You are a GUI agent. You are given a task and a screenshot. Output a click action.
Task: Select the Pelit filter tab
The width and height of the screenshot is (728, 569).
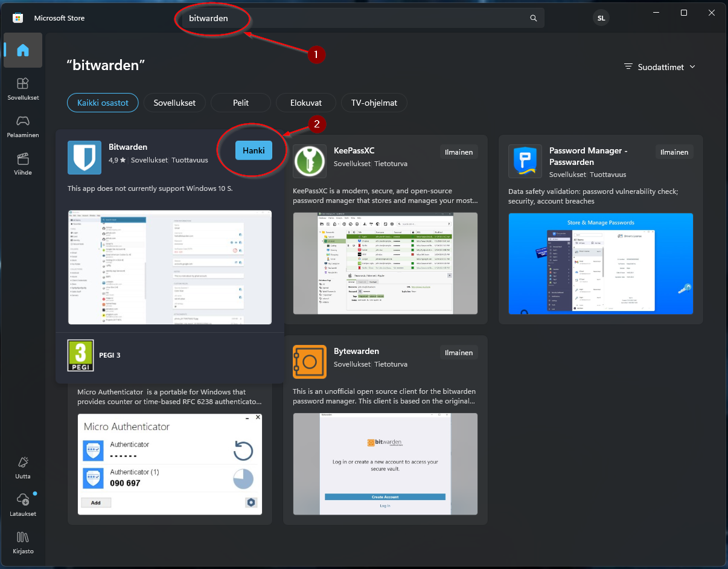241,103
